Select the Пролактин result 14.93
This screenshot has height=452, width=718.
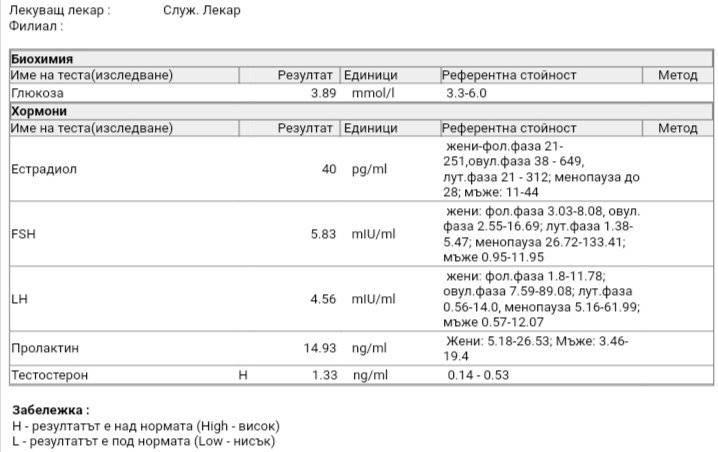[x=318, y=348]
